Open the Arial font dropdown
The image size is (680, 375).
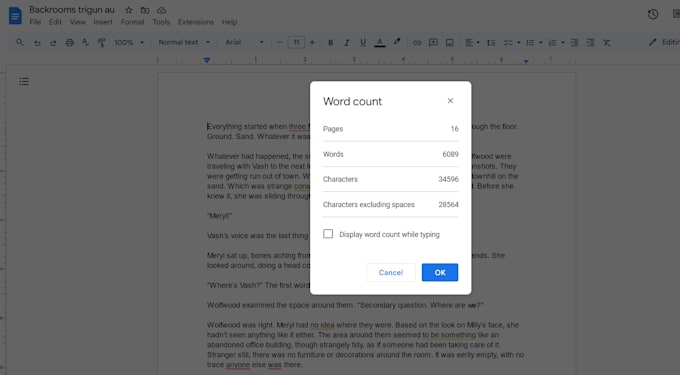click(244, 42)
